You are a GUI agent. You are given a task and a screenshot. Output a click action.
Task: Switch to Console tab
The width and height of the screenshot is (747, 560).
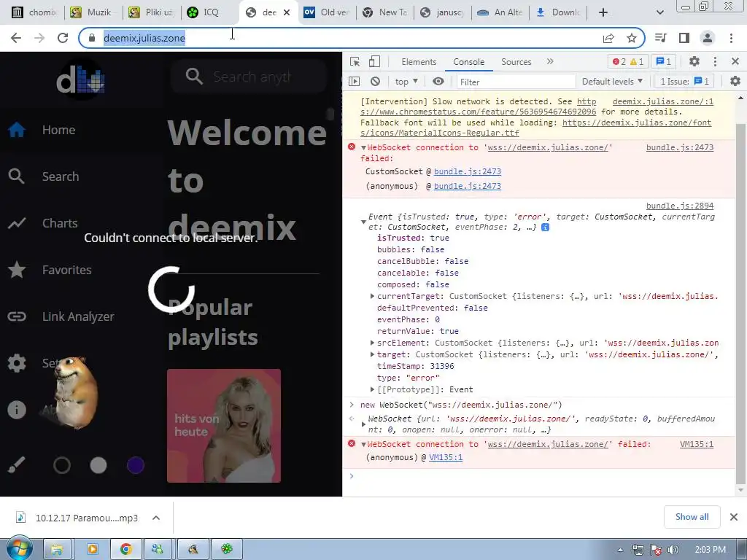click(469, 62)
